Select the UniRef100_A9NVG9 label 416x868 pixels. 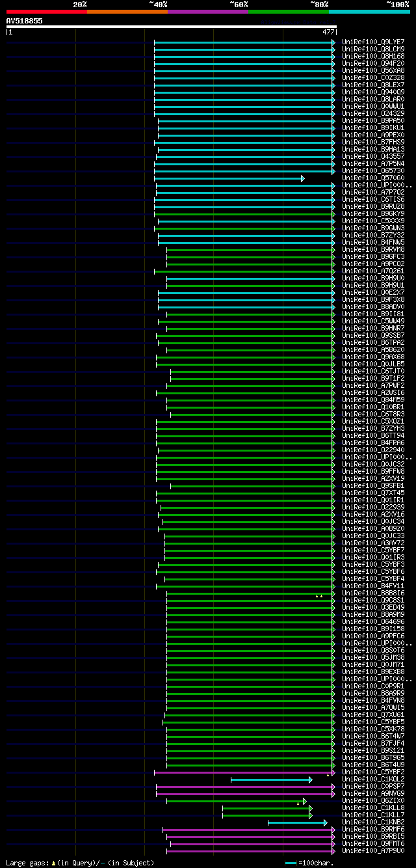[373, 794]
